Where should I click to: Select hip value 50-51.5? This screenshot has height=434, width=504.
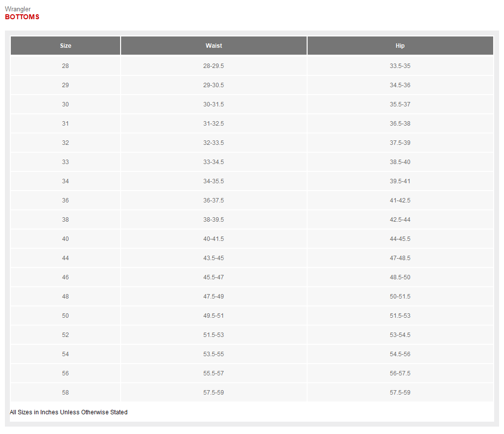[400, 297]
